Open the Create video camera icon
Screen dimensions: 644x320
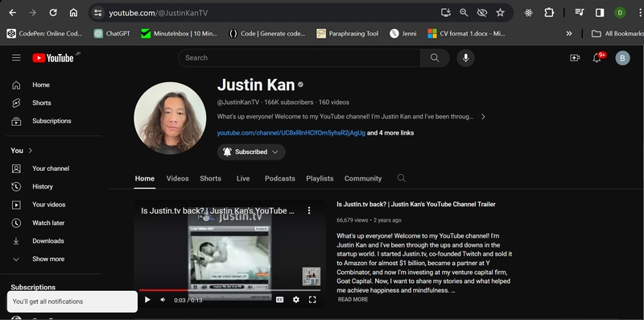click(x=575, y=58)
